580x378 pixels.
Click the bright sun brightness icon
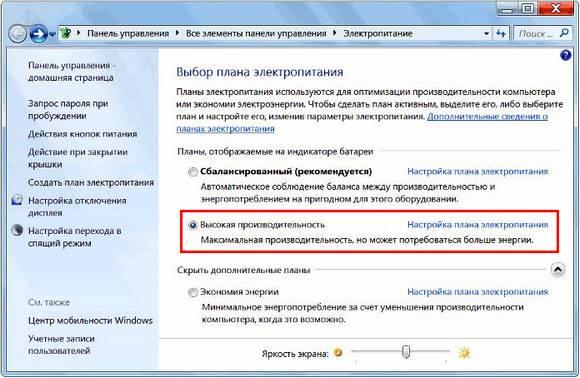pos(464,353)
